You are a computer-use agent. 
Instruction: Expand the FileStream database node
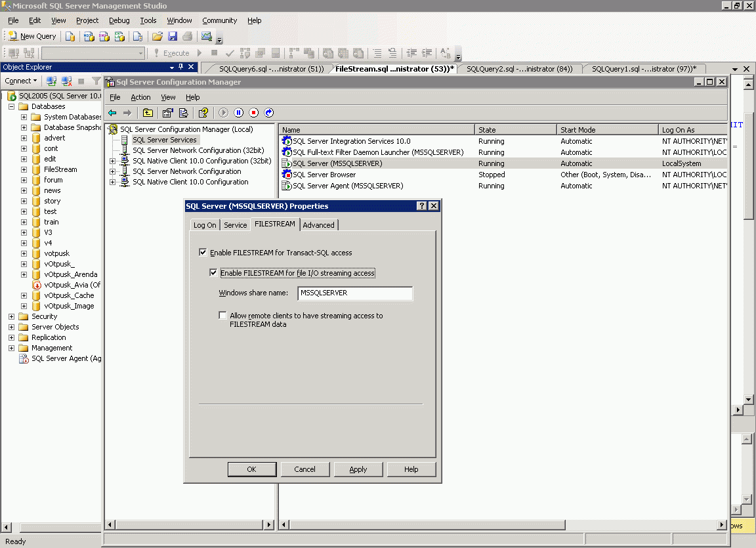(x=24, y=170)
